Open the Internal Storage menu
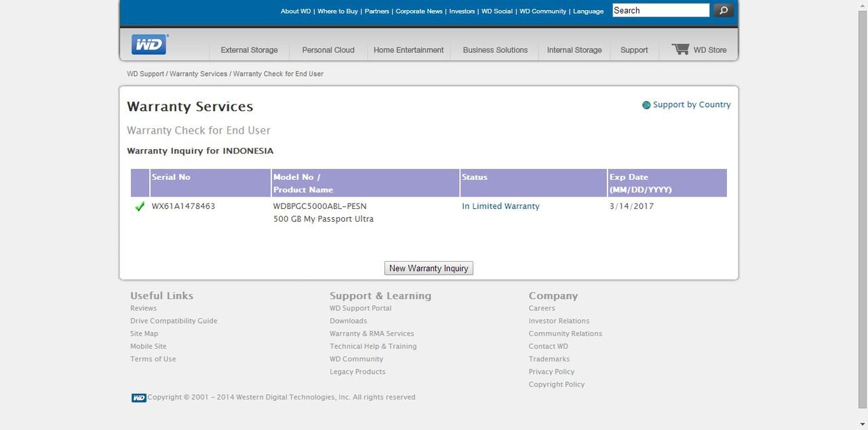The image size is (868, 430). [574, 50]
